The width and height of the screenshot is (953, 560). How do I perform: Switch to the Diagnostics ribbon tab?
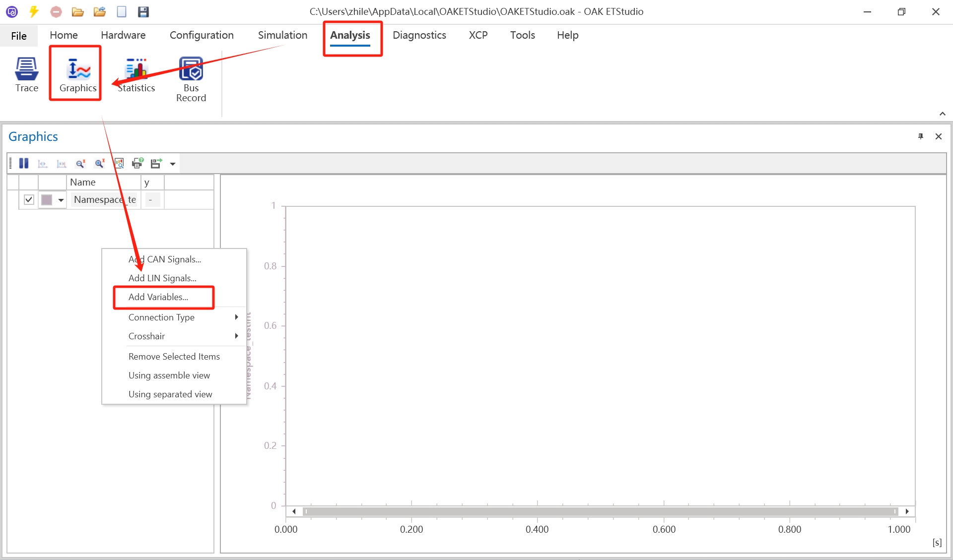[x=419, y=35]
